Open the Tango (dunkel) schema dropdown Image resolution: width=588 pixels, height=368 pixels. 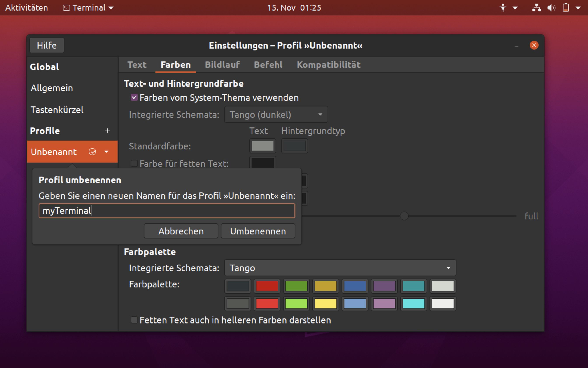(x=276, y=114)
